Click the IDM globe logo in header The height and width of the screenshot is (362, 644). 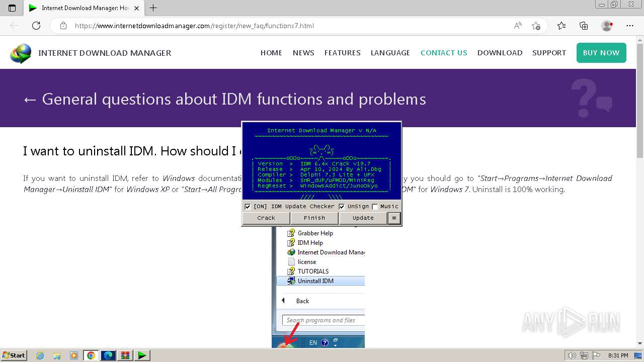(21, 53)
